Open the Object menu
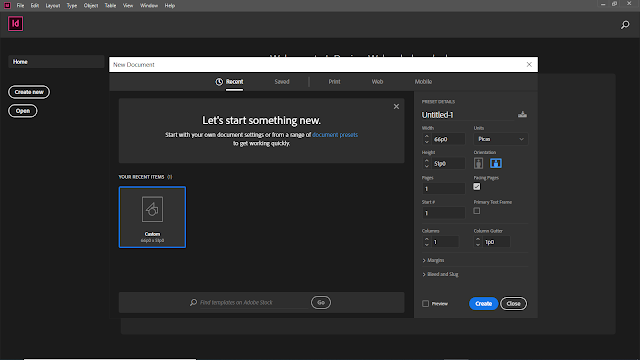This screenshot has width=640, height=360. click(x=91, y=6)
